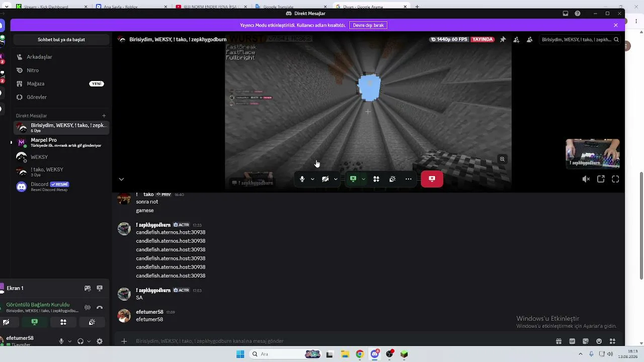Mute microphone in the call control bar
The height and width of the screenshot is (362, 644).
[x=302, y=179]
